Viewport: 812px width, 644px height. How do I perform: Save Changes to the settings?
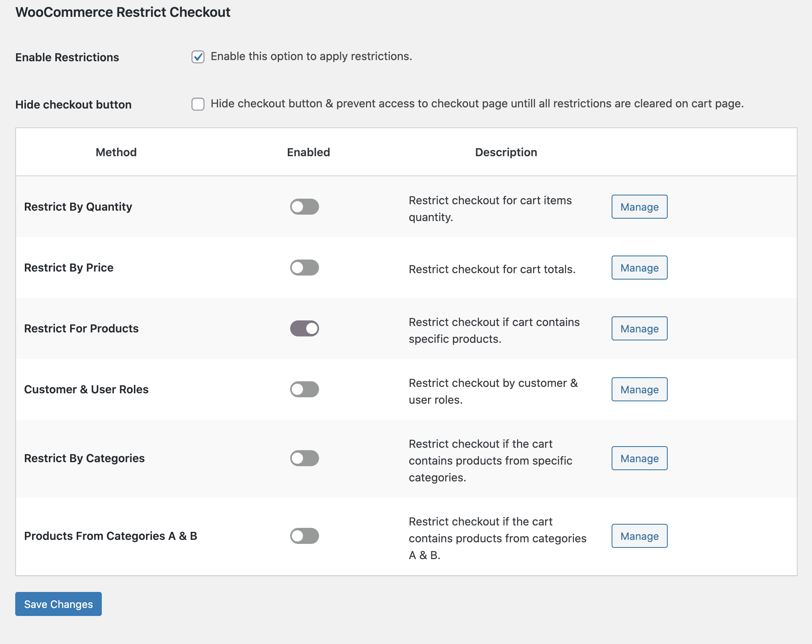(x=59, y=604)
